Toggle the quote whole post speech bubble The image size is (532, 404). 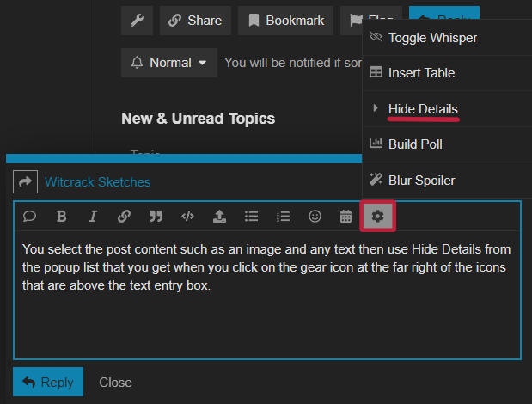click(x=29, y=216)
